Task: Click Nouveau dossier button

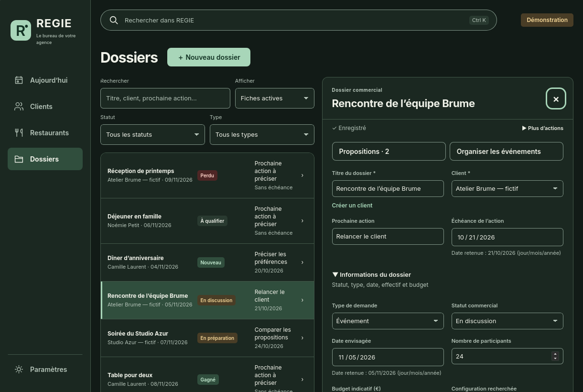Action: [209, 57]
